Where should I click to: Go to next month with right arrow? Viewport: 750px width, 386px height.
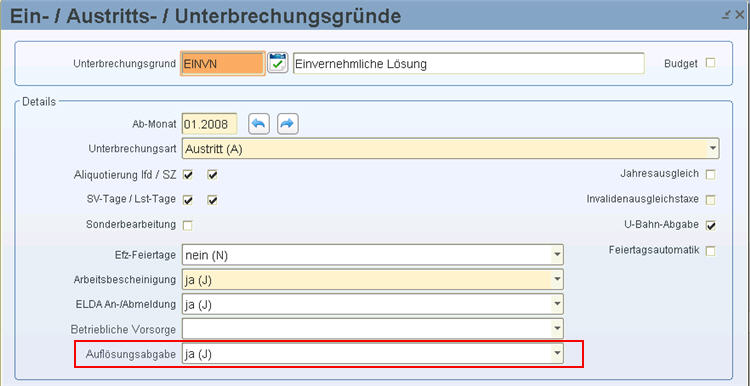[x=288, y=124]
